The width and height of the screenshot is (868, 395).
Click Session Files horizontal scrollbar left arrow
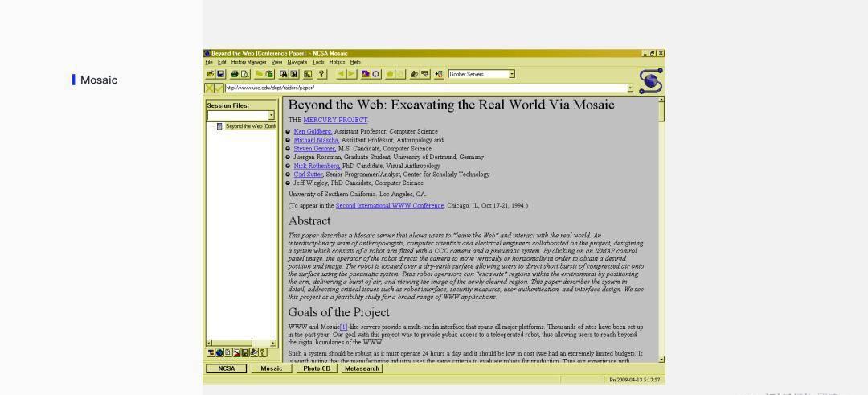(x=209, y=344)
